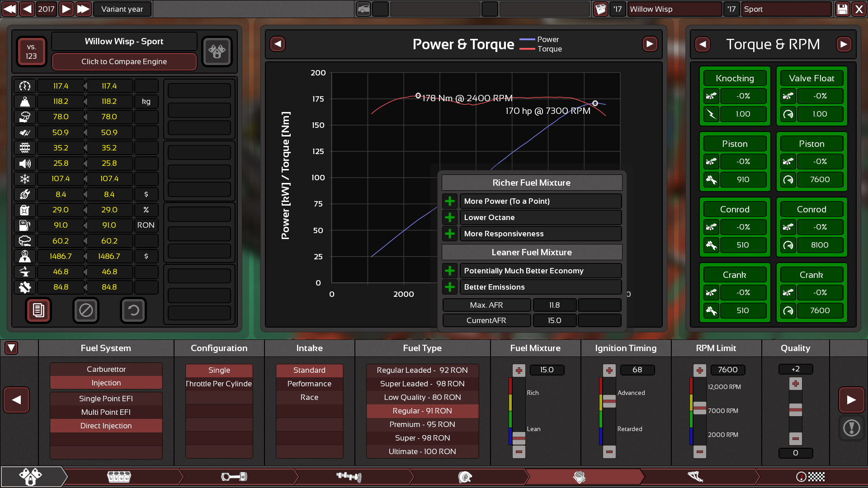Open the testing checkered flag tab
This screenshot has width=868, height=488.
point(810,477)
